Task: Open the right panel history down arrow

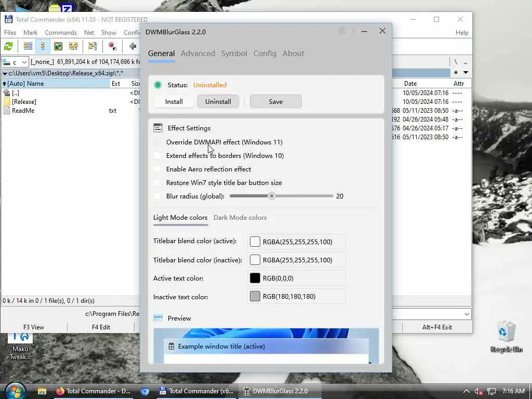Action: (466, 73)
